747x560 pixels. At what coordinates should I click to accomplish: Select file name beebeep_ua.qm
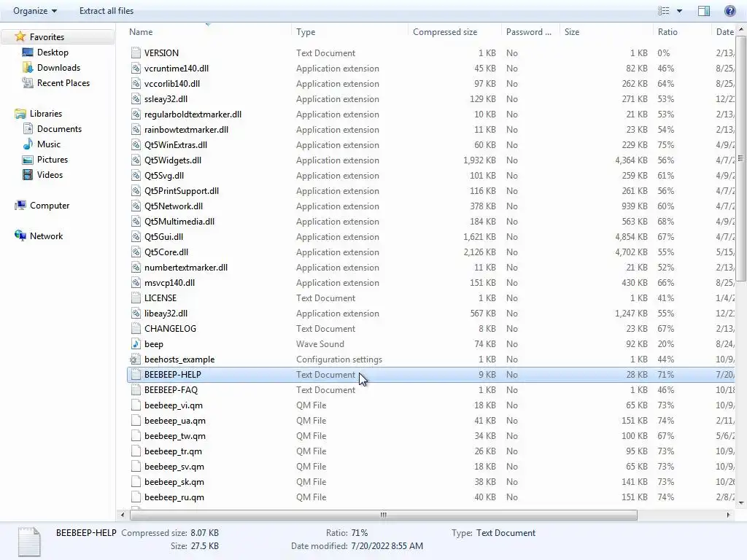pos(175,421)
